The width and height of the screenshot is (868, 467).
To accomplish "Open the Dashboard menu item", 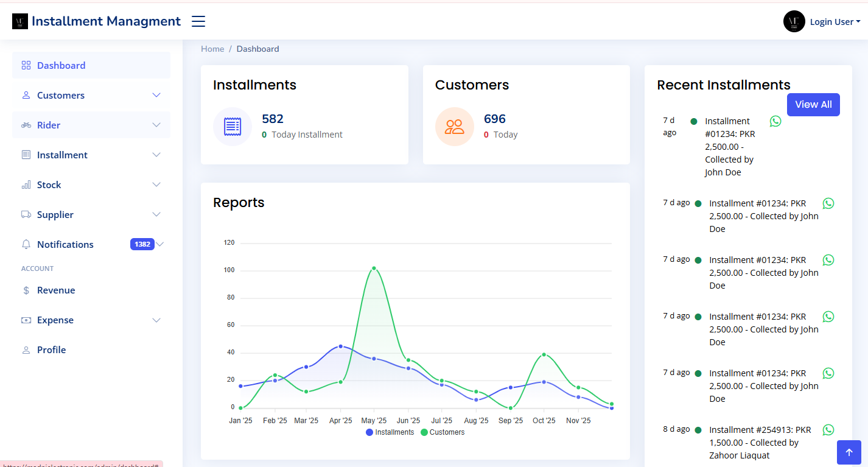I will point(61,65).
